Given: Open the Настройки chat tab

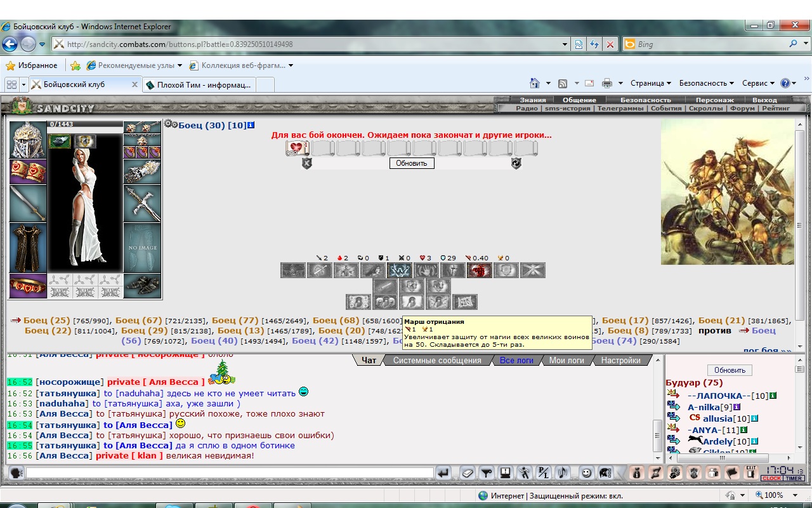Looking at the screenshot, I should pos(620,360).
